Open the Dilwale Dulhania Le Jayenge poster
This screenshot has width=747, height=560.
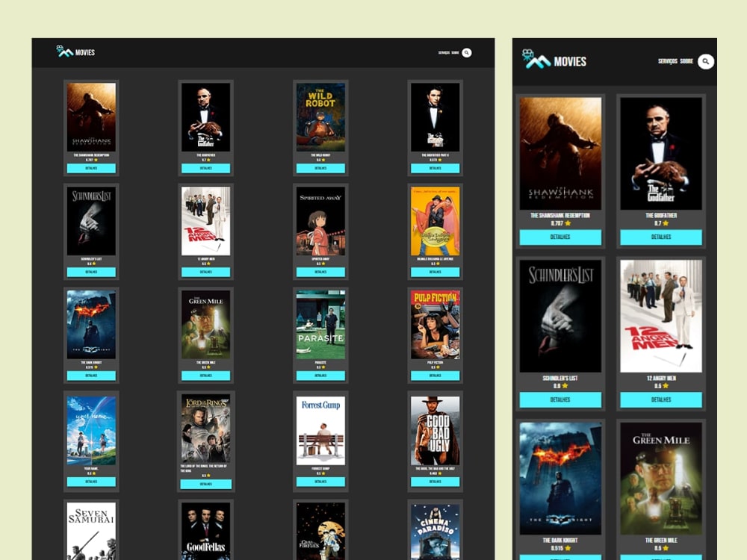[x=435, y=221]
